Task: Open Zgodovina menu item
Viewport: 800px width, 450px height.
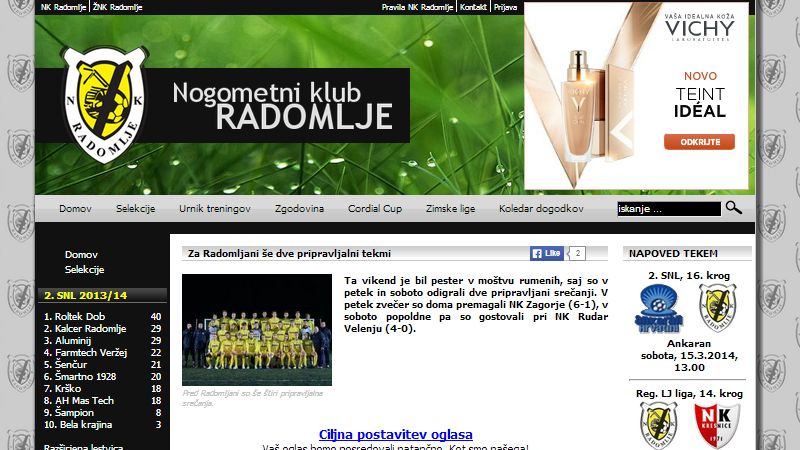Action: 299,208
